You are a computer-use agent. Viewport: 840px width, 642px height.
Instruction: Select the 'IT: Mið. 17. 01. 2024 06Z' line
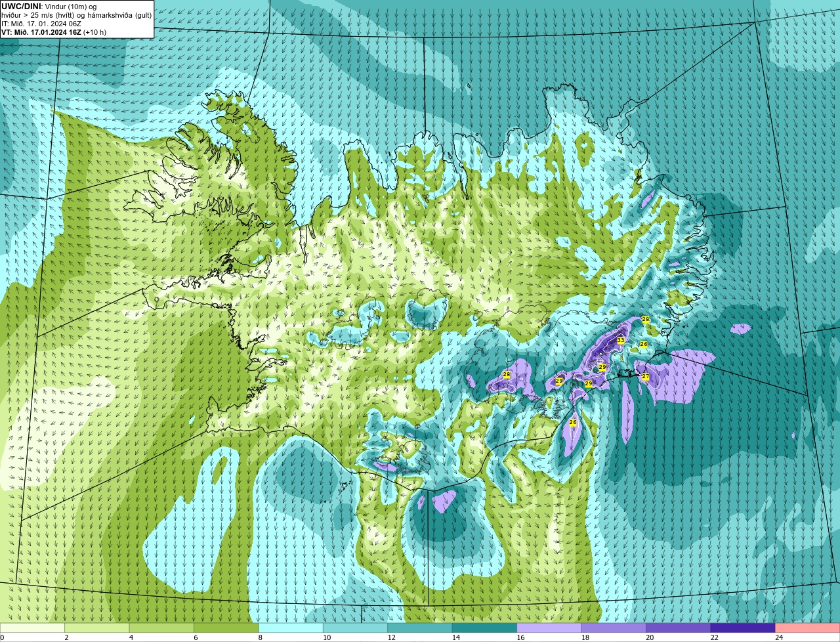[41, 24]
